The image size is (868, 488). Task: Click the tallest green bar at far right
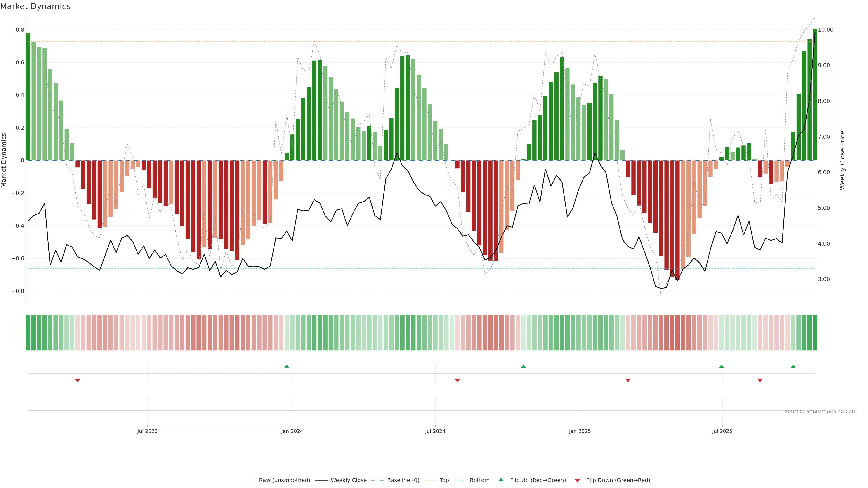[x=815, y=94]
